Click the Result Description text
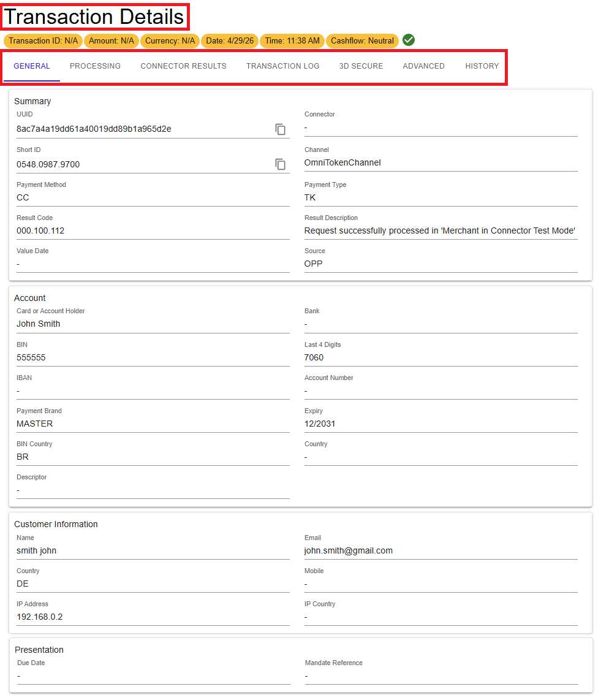This screenshot has width=601, height=700. tap(439, 230)
